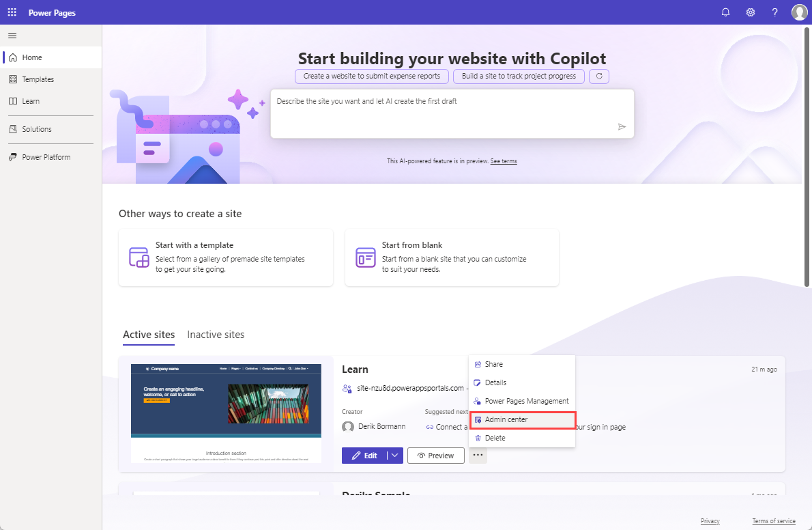Click the Power Platform icon in sidebar
Image resolution: width=812 pixels, height=530 pixels.
pos(13,157)
